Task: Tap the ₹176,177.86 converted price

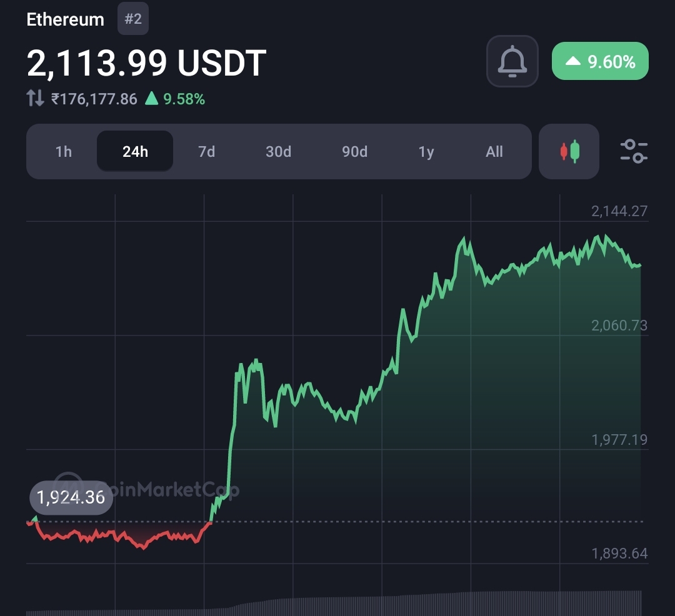Action: tap(94, 99)
